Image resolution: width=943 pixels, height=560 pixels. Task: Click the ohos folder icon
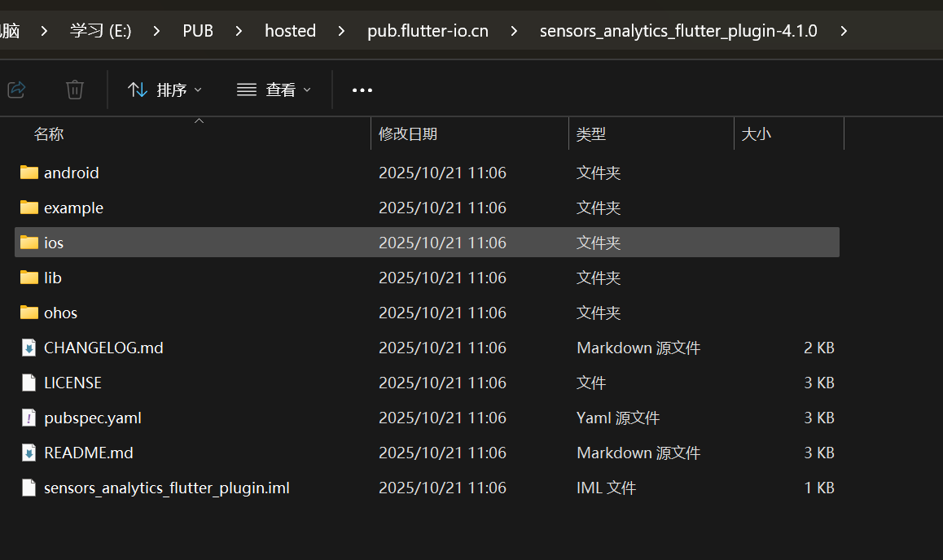(x=29, y=313)
